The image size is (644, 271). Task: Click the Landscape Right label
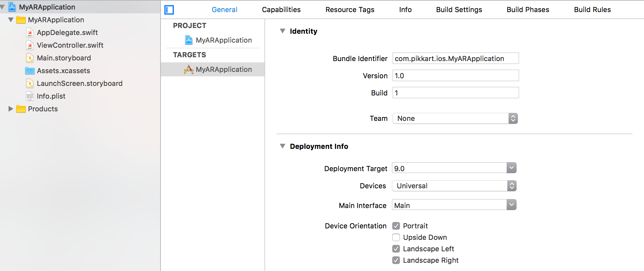431,260
